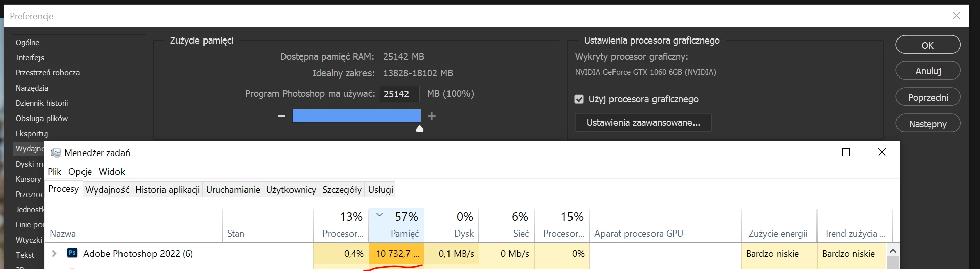This screenshot has width=980, height=271.
Task: Select Narzędzia in the Preferences sidebar
Action: (31, 88)
